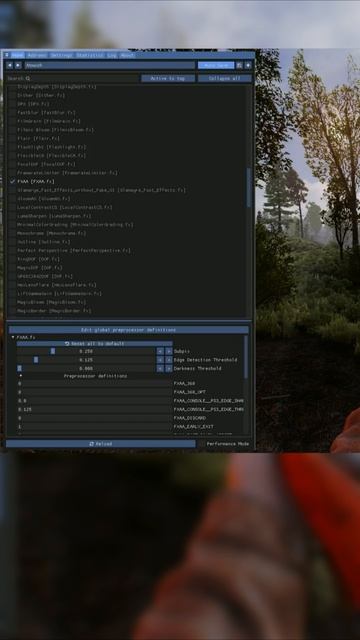Screen dimensions: 360x640
Task: Select the Filmic Bloom effect row text
Action: [56, 130]
